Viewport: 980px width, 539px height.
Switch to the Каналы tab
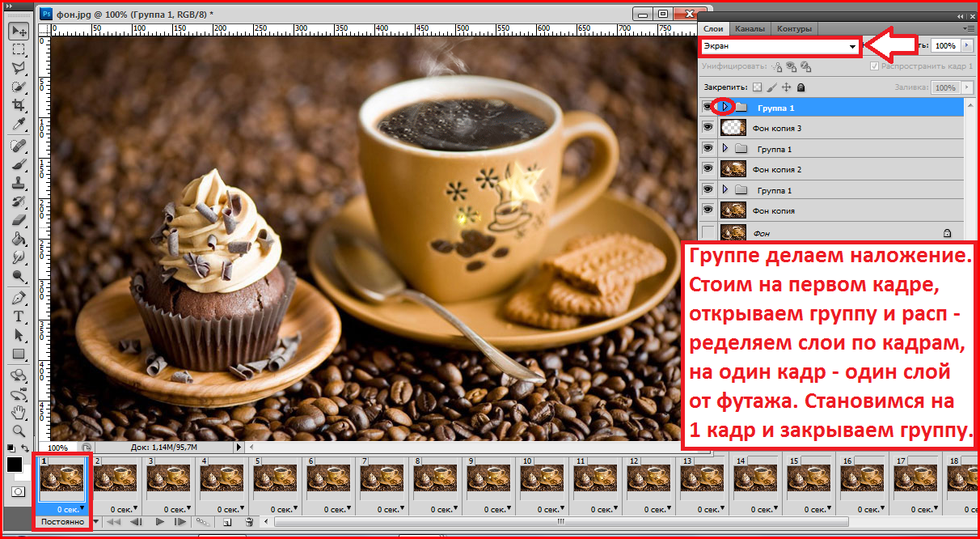750,29
